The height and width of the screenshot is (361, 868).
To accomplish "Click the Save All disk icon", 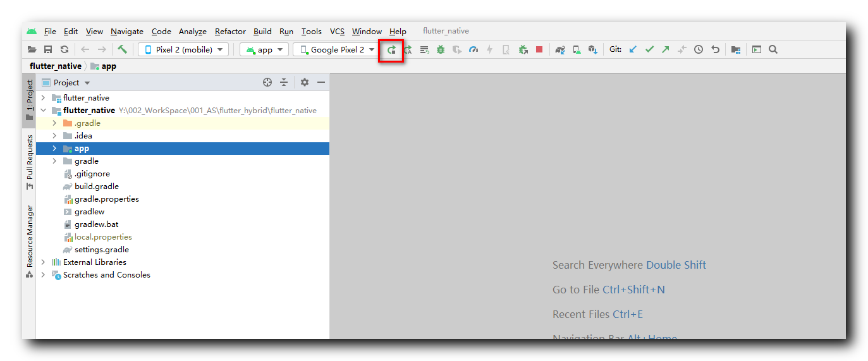I will tap(48, 49).
